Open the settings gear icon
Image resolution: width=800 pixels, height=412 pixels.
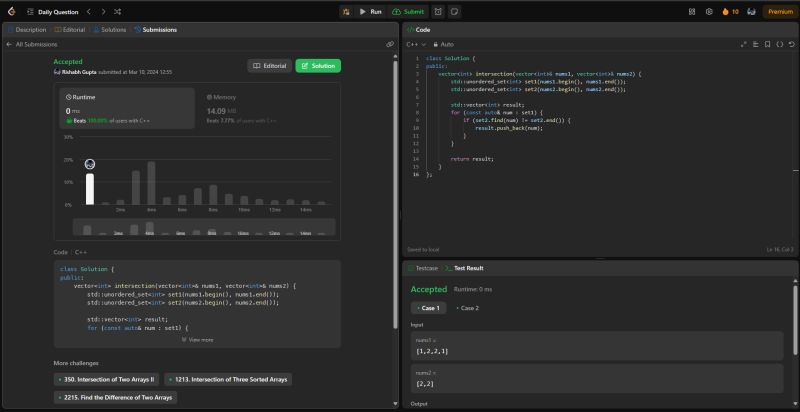[x=709, y=11]
